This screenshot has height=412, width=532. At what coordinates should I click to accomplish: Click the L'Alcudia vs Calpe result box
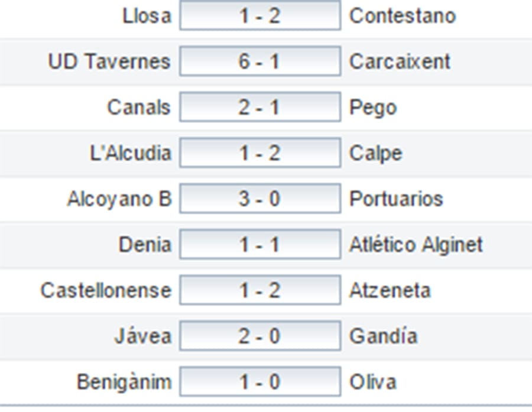(x=260, y=153)
